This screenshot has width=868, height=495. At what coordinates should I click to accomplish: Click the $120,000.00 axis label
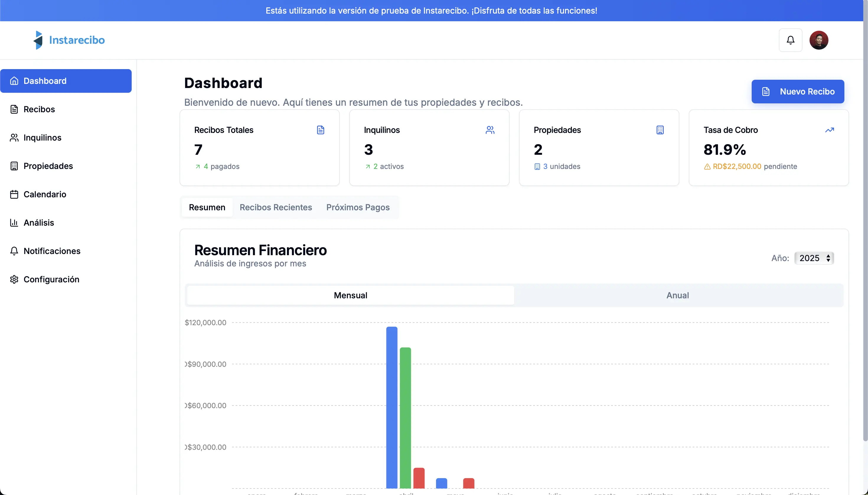pos(205,323)
